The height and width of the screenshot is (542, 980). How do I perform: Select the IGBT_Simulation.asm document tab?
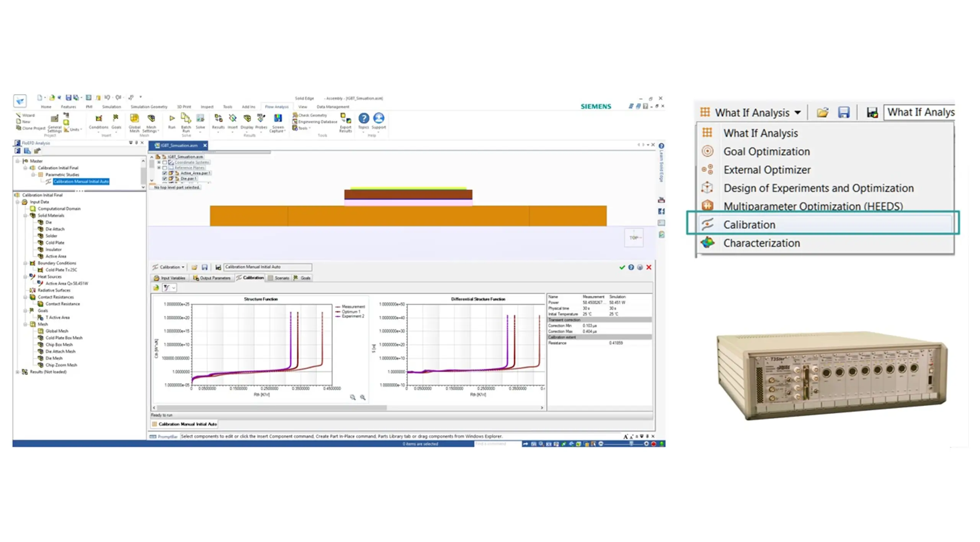179,146
